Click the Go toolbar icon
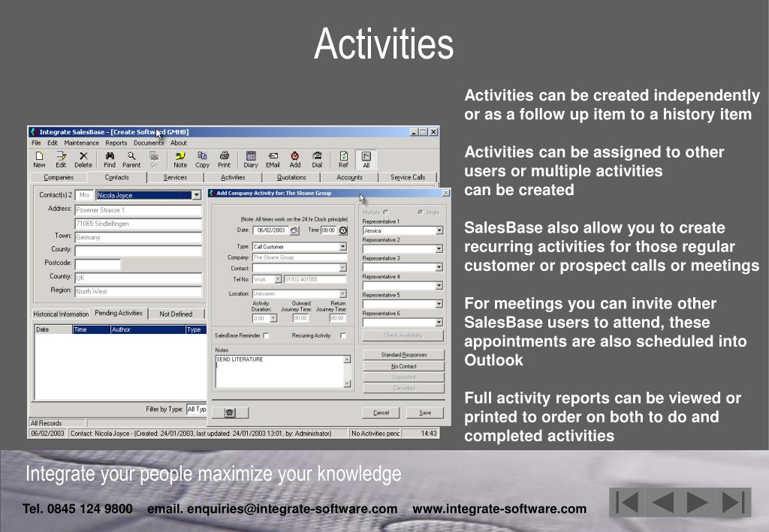Screen dimensions: 769x532 pyautogui.click(x=154, y=159)
